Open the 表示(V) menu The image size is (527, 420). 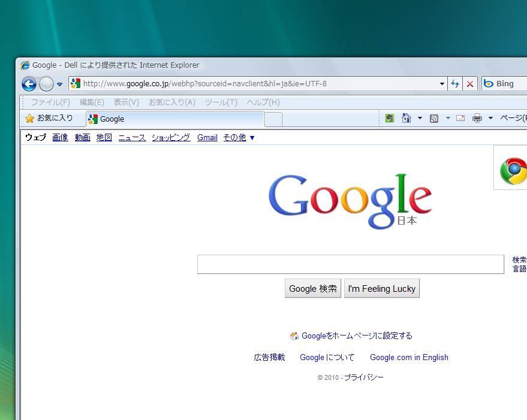(x=126, y=102)
